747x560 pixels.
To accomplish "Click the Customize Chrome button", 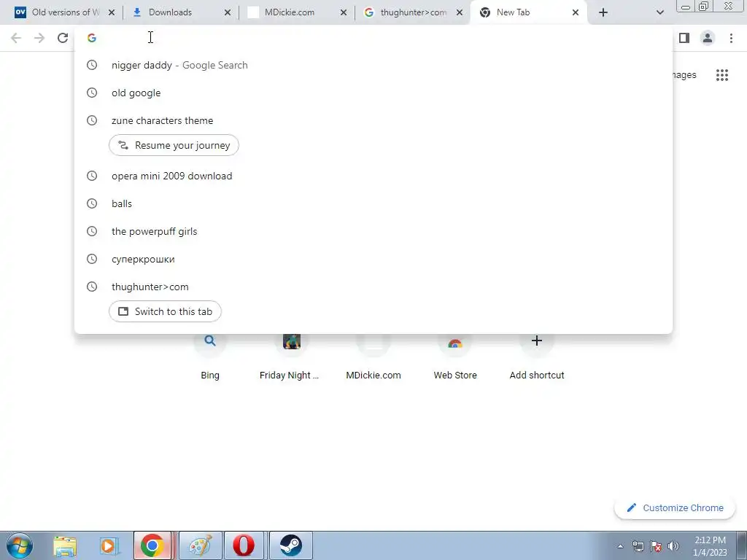I will click(x=676, y=507).
